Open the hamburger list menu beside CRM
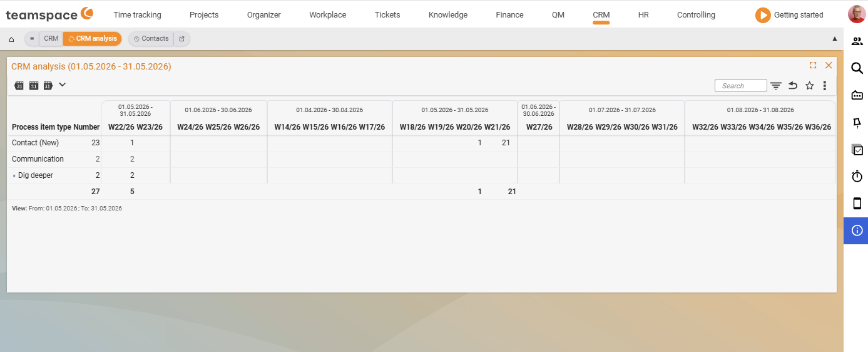Image resolution: width=868 pixels, height=352 pixels. pos(32,39)
